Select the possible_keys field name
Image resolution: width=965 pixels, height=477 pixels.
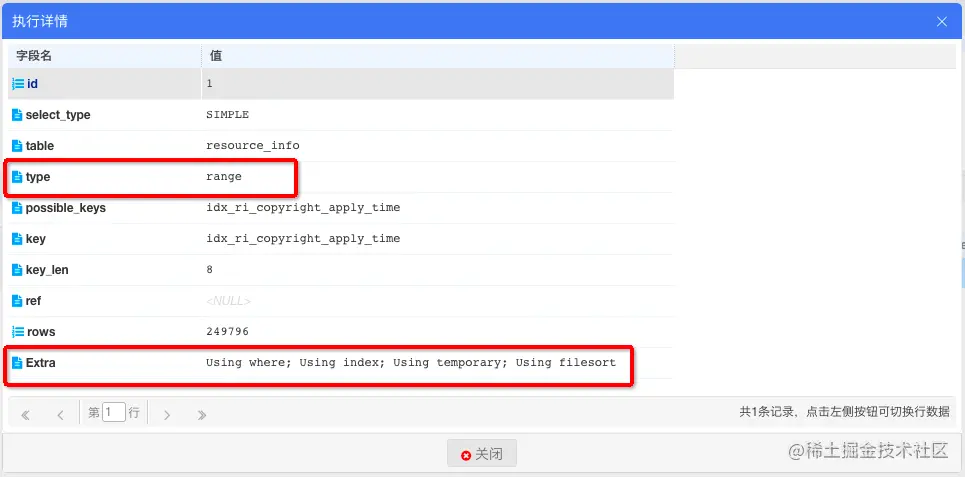click(x=66, y=208)
